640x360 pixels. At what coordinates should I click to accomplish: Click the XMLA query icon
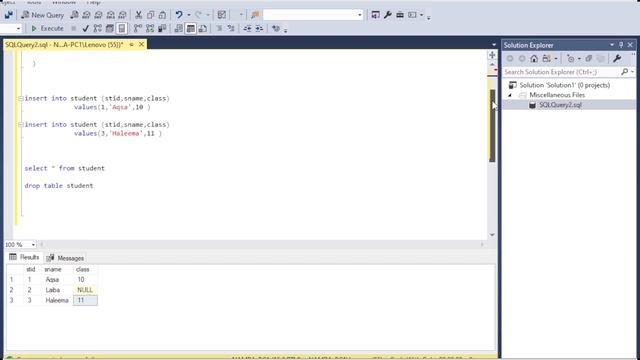coord(111,15)
